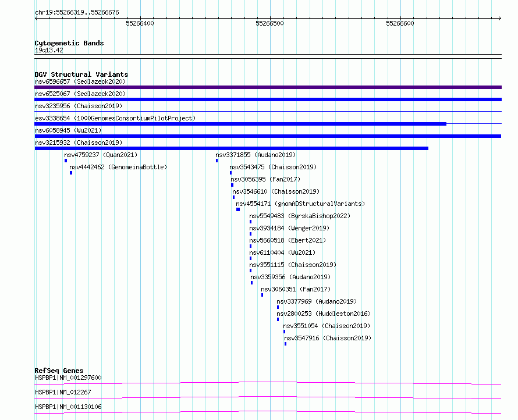Click the nsv3056395 (Fan2017) label
The image size is (518, 420).
tap(265, 179)
